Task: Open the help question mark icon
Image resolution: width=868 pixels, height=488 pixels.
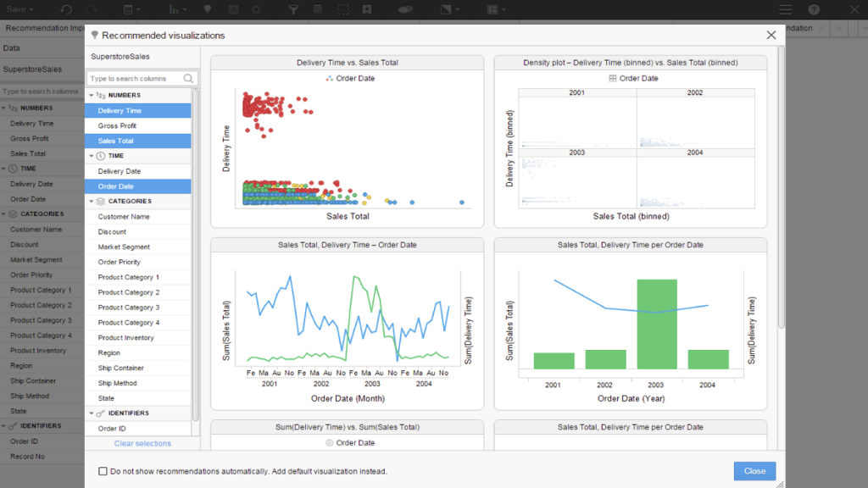Action: (814, 9)
